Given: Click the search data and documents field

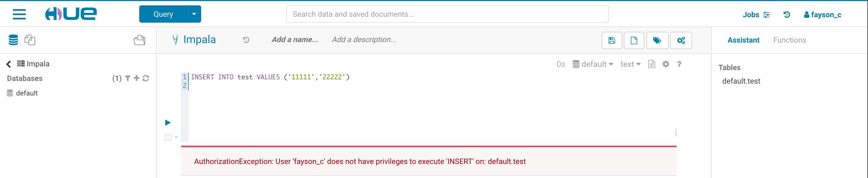Looking at the screenshot, I should click(x=447, y=14).
